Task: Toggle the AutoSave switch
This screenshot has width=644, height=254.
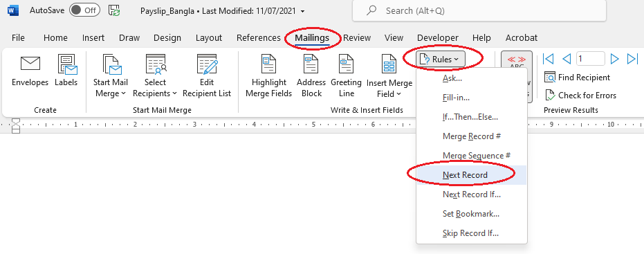Action: (x=85, y=10)
